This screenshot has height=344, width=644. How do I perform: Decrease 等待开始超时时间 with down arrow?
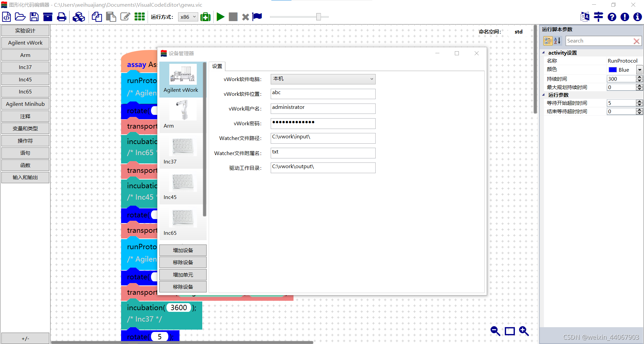click(x=640, y=105)
